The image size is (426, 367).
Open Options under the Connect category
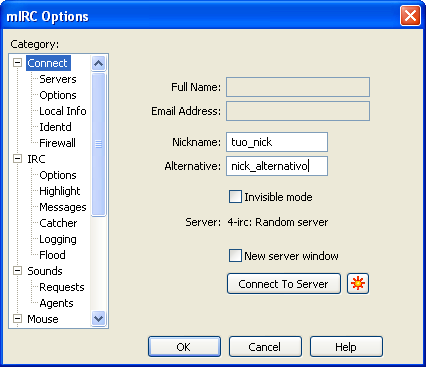pyautogui.click(x=58, y=95)
